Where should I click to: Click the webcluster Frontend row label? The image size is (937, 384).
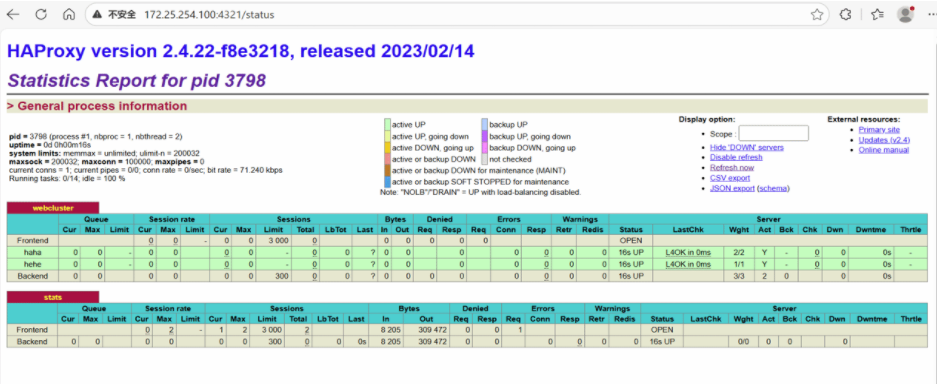pos(32,241)
